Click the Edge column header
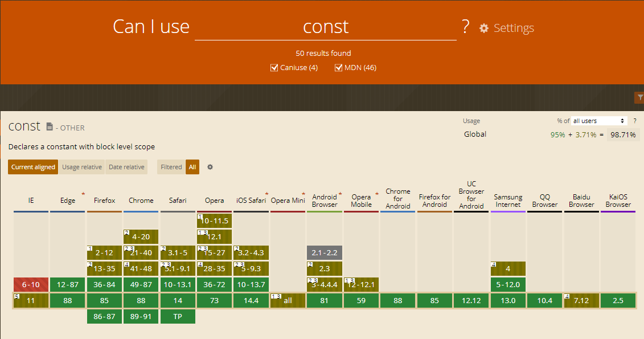 (68, 201)
